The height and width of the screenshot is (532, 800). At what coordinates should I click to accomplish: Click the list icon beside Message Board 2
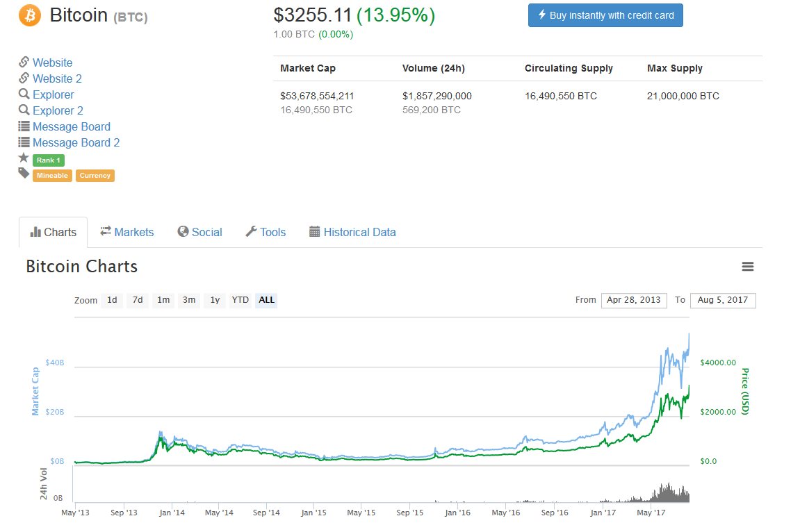pyautogui.click(x=24, y=142)
